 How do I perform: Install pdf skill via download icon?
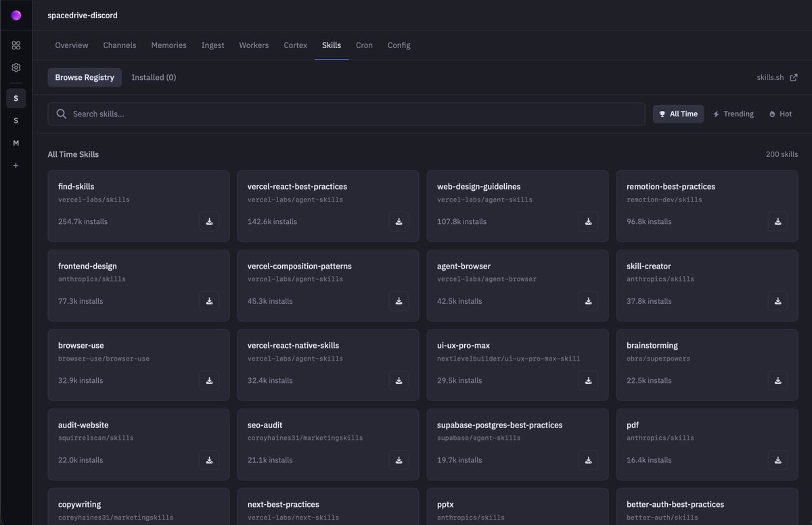click(x=777, y=460)
